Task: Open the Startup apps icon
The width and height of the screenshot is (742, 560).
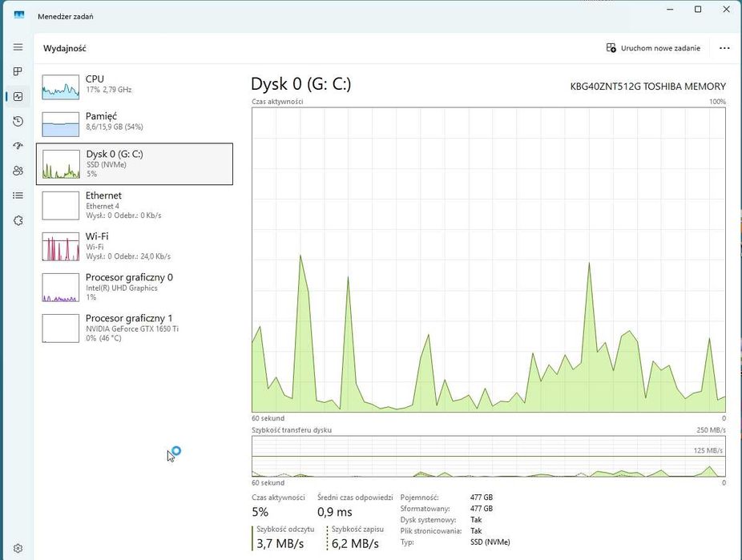Action: [18, 146]
